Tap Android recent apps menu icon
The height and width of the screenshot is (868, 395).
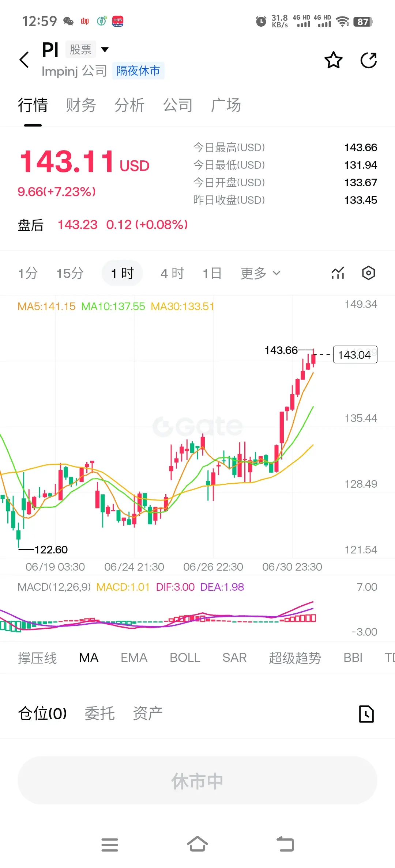pyautogui.click(x=110, y=845)
